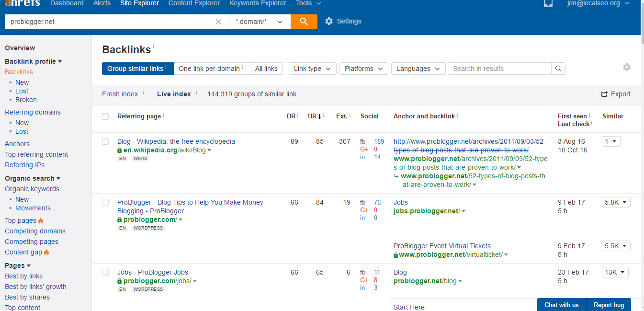This screenshot has width=644, height=311.
Task: Open the Languages filter dropdown
Action: click(418, 69)
